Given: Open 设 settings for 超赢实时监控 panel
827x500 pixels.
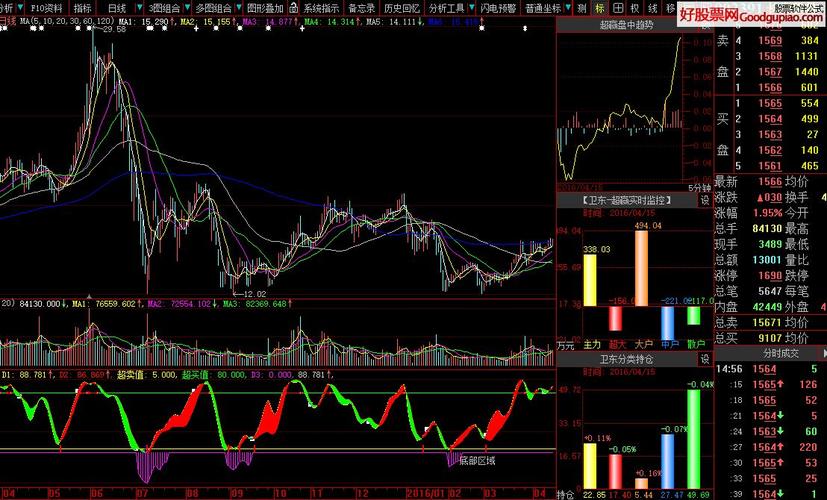Looking at the screenshot, I should pyautogui.click(x=705, y=200).
